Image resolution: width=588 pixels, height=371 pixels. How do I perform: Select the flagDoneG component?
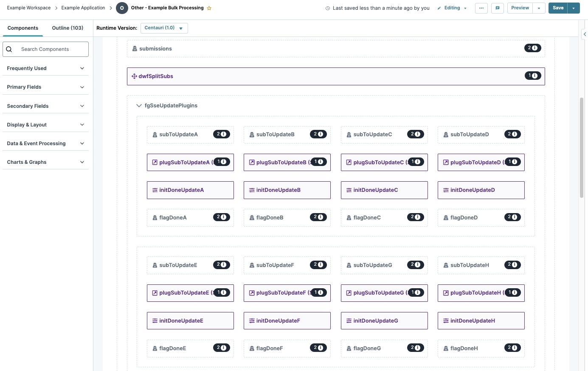384,349
